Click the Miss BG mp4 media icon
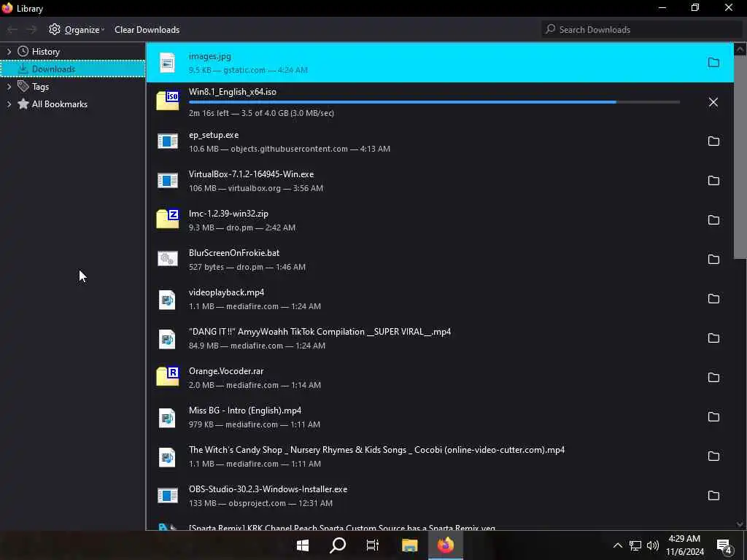Image resolution: width=747 pixels, height=560 pixels. point(167,418)
